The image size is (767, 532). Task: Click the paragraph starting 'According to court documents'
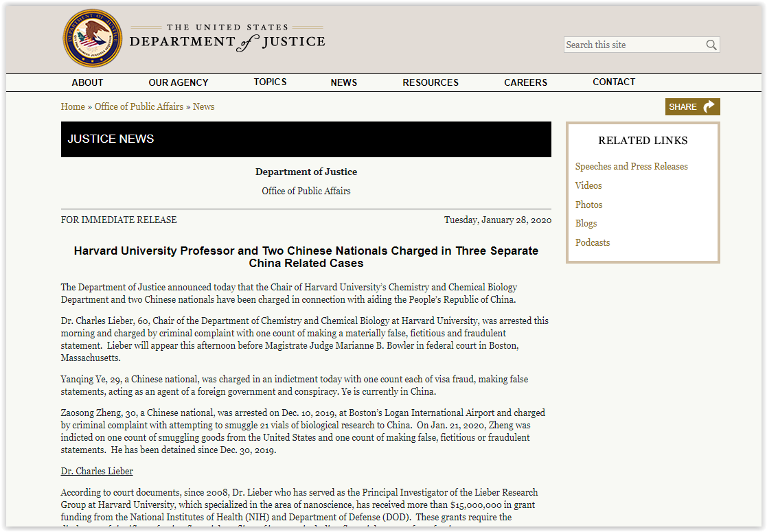tap(299, 509)
